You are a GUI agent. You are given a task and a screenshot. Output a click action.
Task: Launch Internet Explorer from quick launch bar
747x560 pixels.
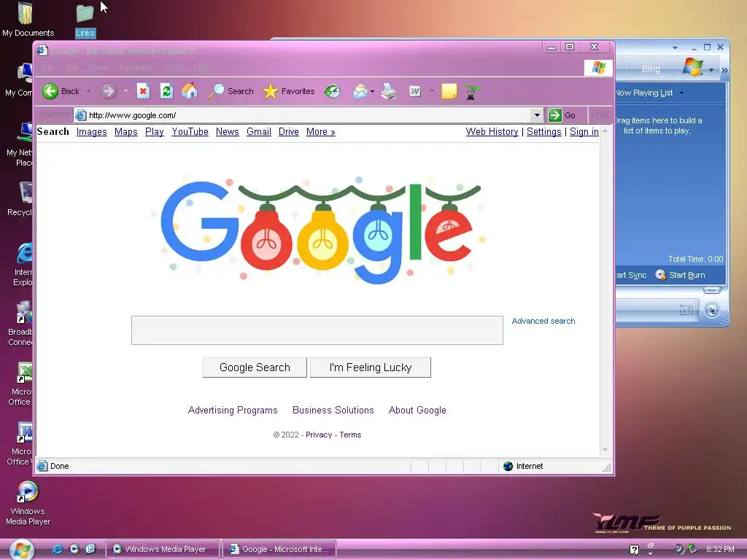(x=57, y=549)
